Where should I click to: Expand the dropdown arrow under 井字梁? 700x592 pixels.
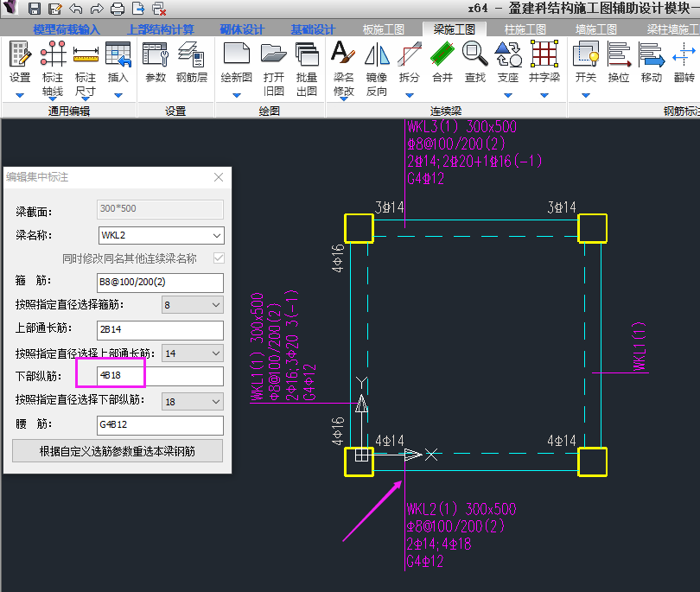click(544, 95)
